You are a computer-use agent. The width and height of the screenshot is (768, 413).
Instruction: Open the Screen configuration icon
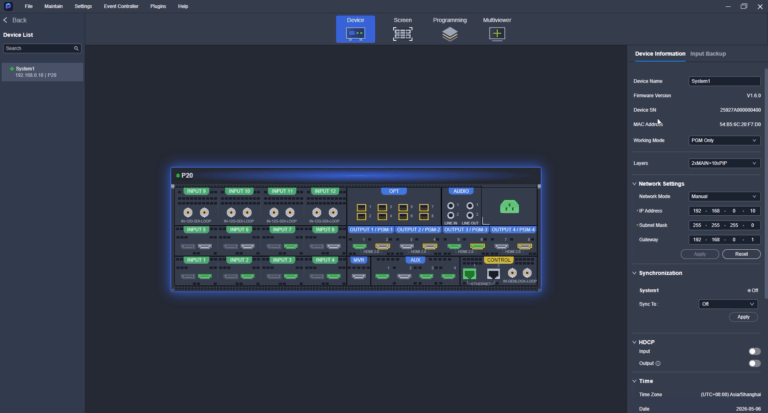[402, 34]
